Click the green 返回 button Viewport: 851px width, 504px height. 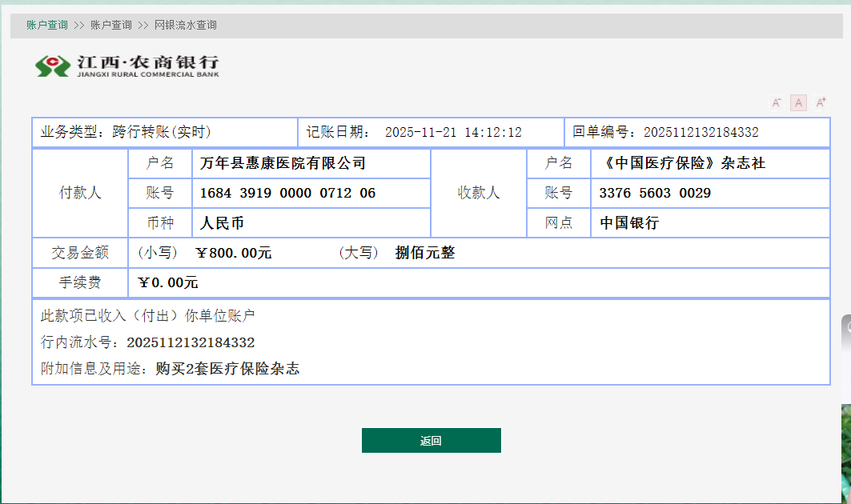click(431, 441)
